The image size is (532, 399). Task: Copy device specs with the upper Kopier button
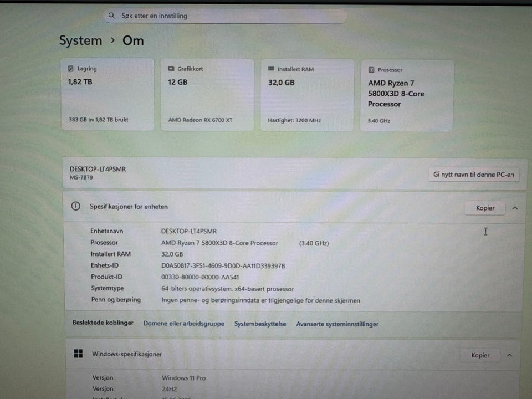point(485,208)
